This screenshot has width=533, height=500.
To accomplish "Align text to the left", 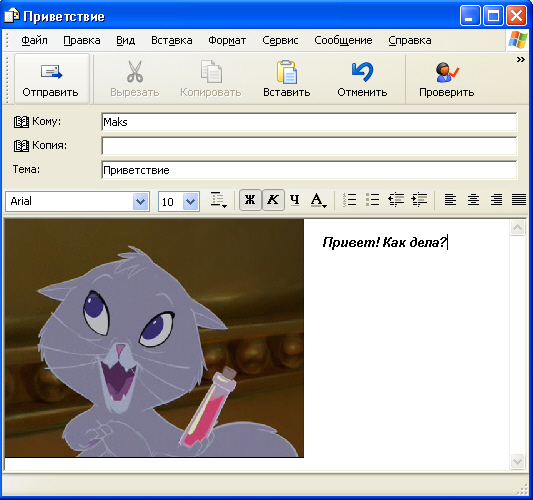I will (450, 200).
